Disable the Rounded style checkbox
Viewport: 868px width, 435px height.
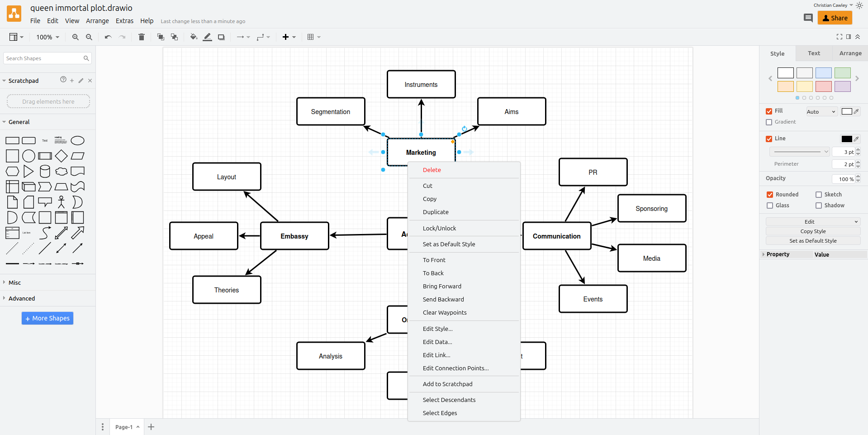[769, 194]
